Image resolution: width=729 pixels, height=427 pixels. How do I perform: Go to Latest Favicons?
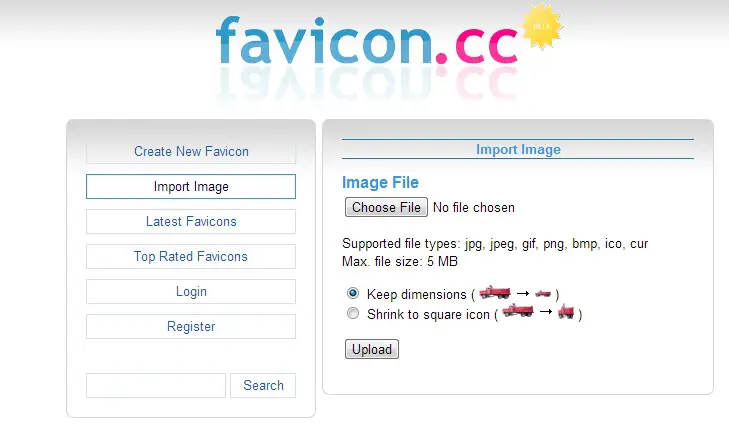pyautogui.click(x=191, y=221)
